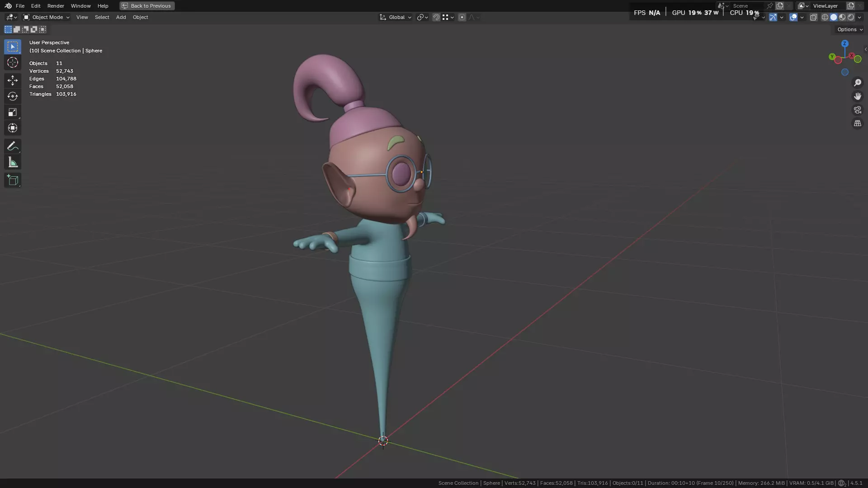The height and width of the screenshot is (488, 868).
Task: Activate the Transform tool
Action: coord(13,128)
